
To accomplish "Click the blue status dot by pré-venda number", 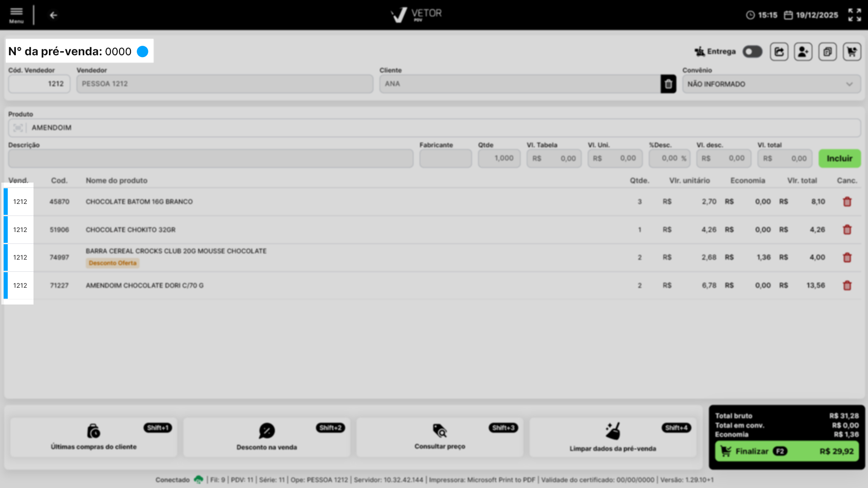I will 143,52.
